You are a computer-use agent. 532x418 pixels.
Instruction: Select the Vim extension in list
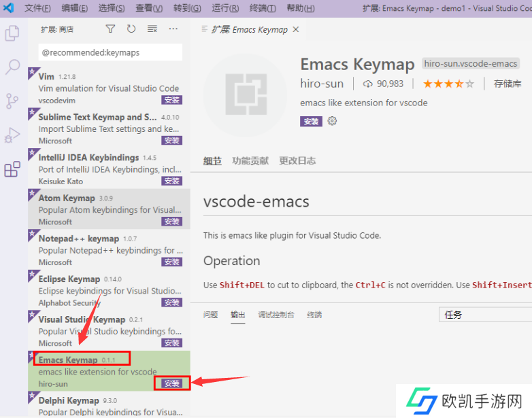tap(109, 88)
